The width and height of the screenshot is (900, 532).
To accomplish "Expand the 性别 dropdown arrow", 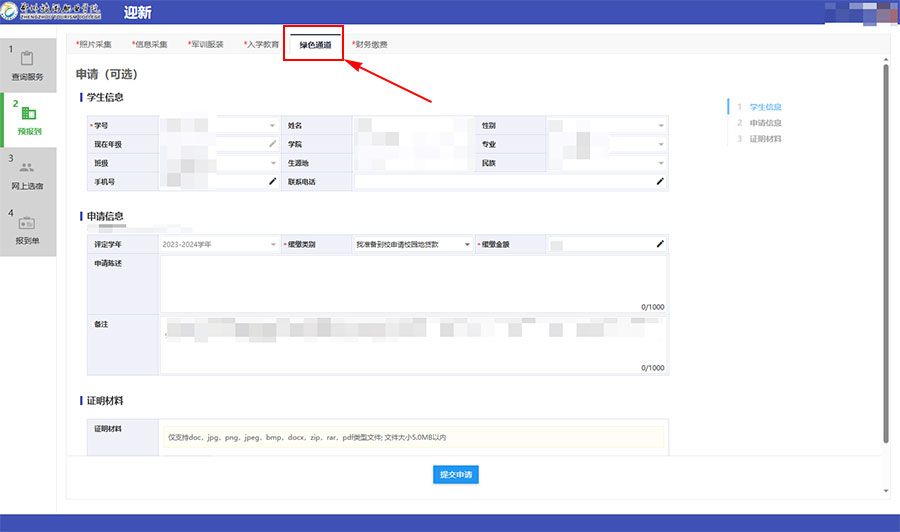I will (660, 126).
